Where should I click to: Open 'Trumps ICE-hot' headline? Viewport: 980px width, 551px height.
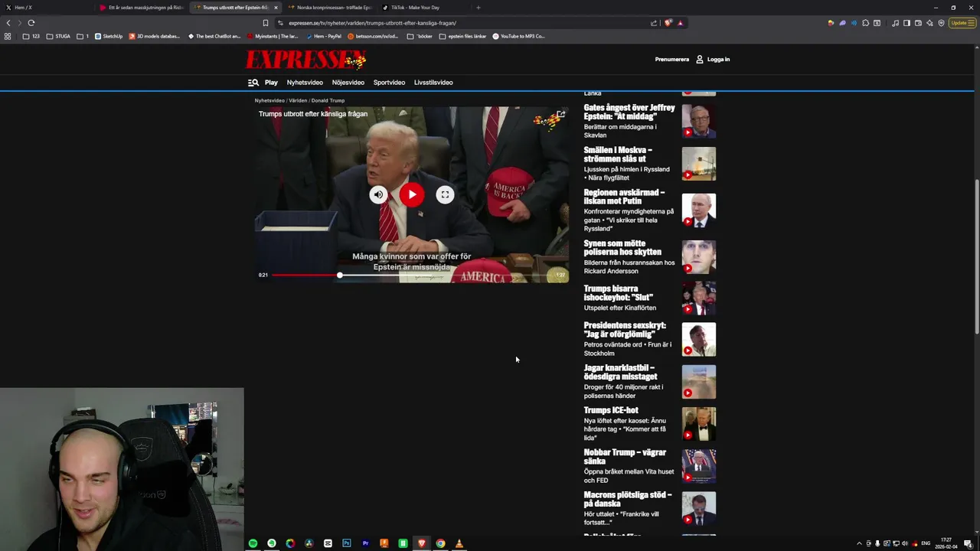(611, 410)
